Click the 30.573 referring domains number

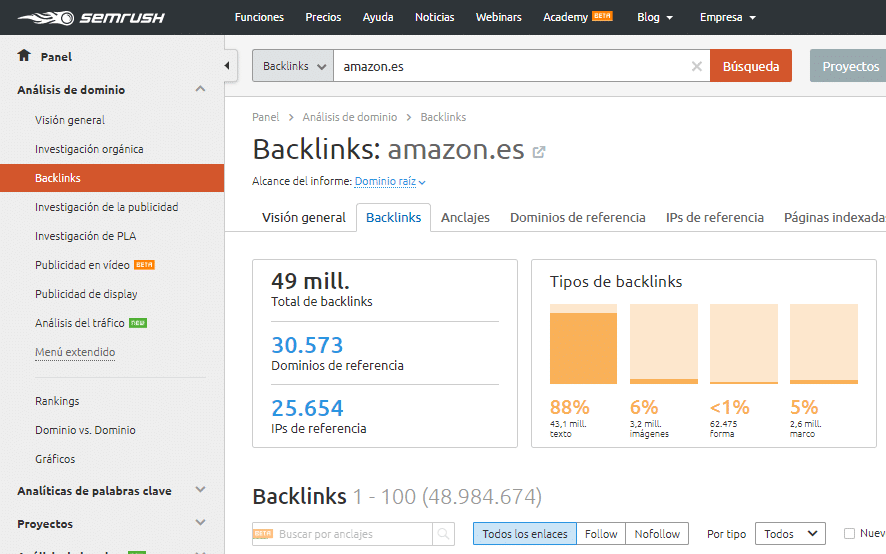click(307, 345)
